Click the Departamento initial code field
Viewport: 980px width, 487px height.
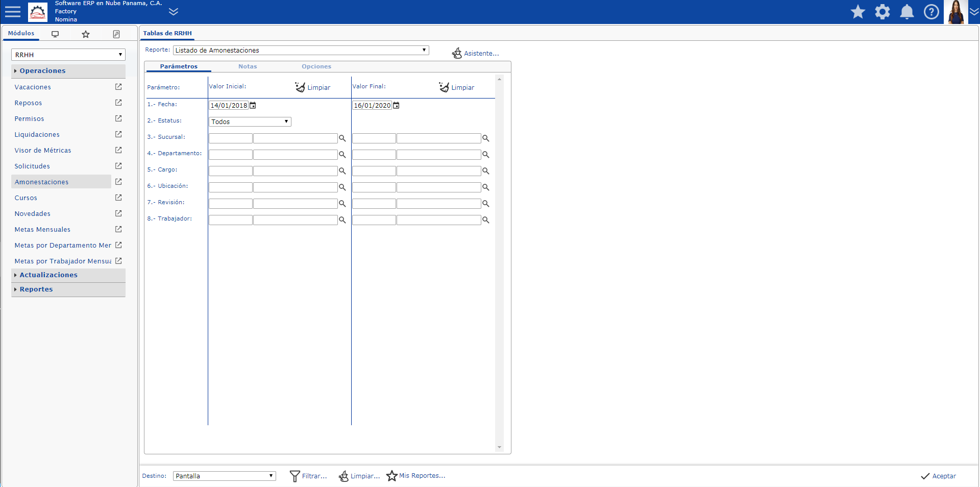231,155
